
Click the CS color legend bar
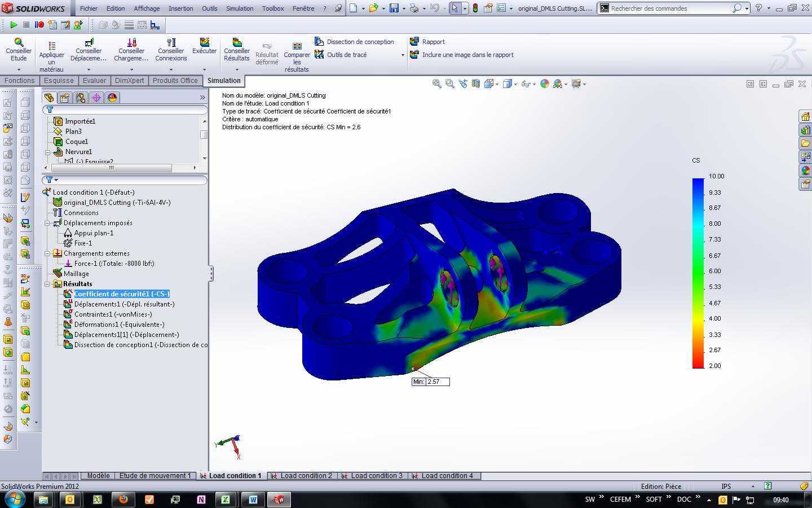click(698, 273)
